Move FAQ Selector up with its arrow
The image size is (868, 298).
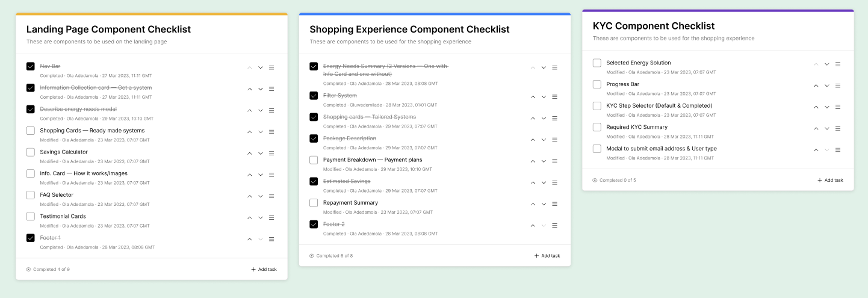coord(250,196)
